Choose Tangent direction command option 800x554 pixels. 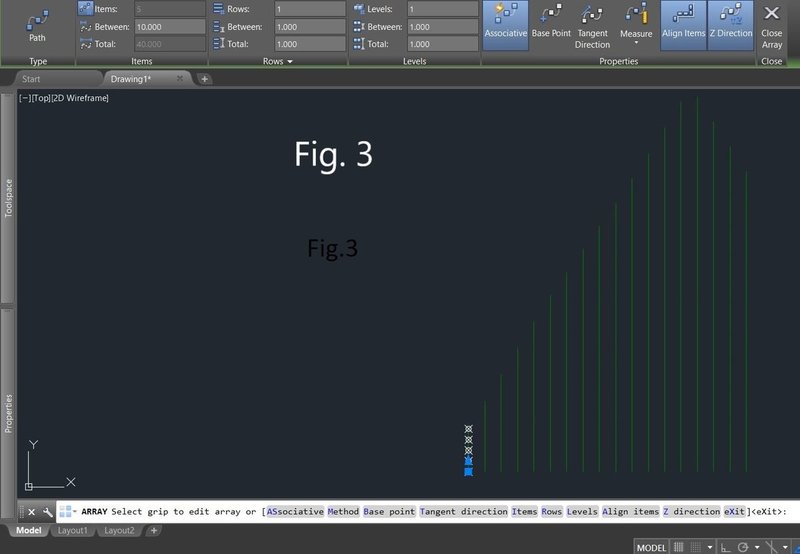click(x=464, y=512)
